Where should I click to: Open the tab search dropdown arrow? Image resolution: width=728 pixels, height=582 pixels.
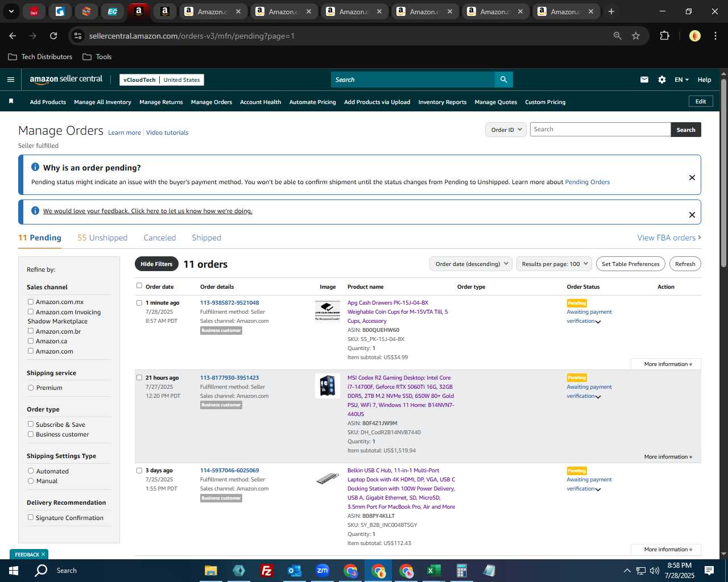point(11,11)
